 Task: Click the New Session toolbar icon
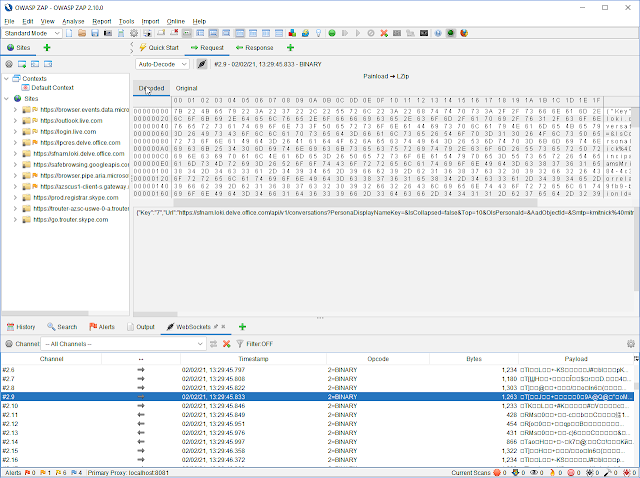(69, 33)
